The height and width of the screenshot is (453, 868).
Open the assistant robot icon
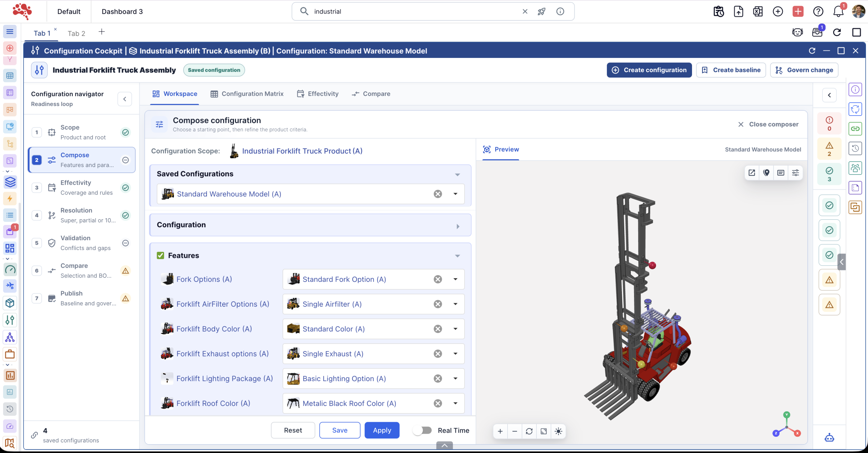pyautogui.click(x=829, y=438)
